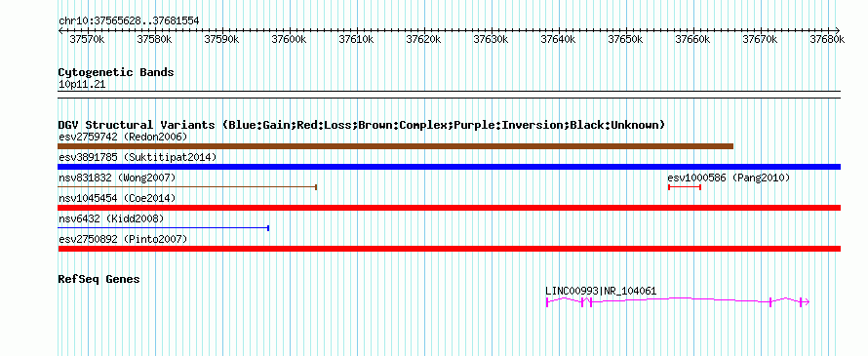Click the 37680k ruler tick label
The width and height of the screenshot is (868, 356).
pos(827,39)
